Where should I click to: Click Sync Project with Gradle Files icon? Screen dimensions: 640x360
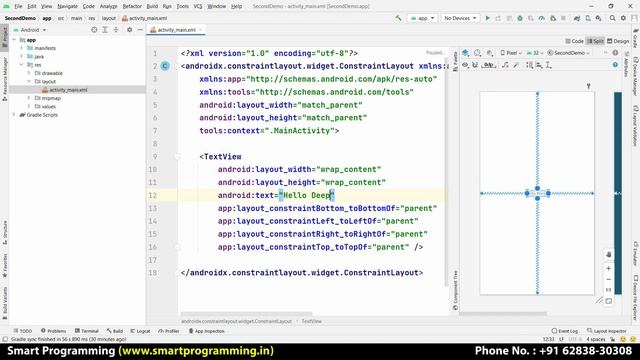pyautogui.click(x=577, y=18)
